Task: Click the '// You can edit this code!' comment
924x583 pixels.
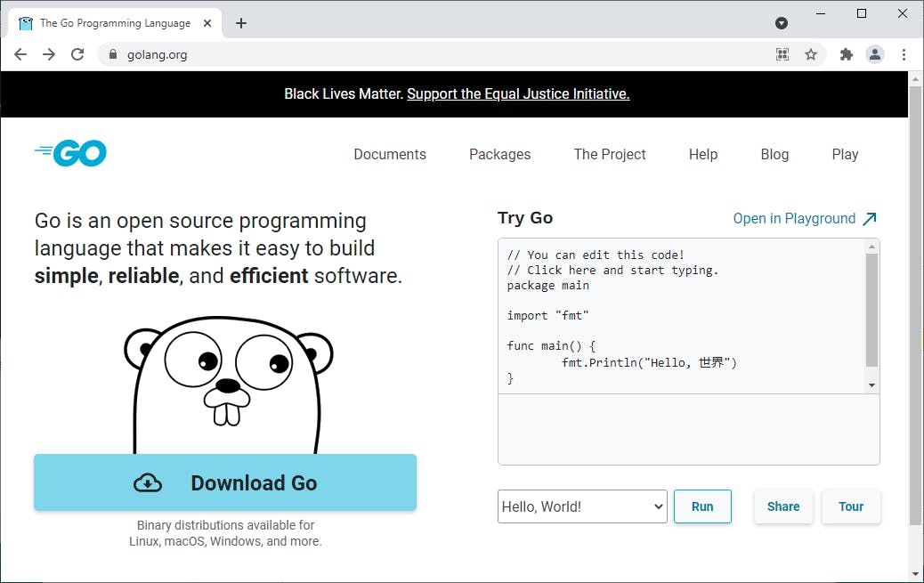Action: (596, 255)
